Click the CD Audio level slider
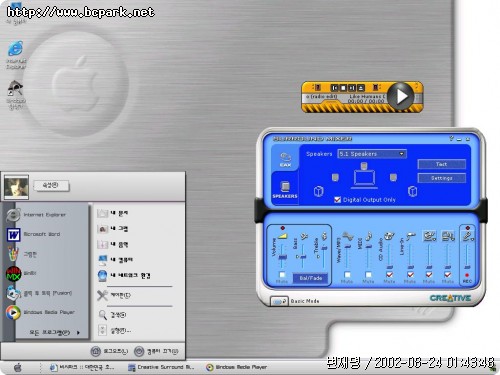Screen dimensions: 500x375 (389, 267)
